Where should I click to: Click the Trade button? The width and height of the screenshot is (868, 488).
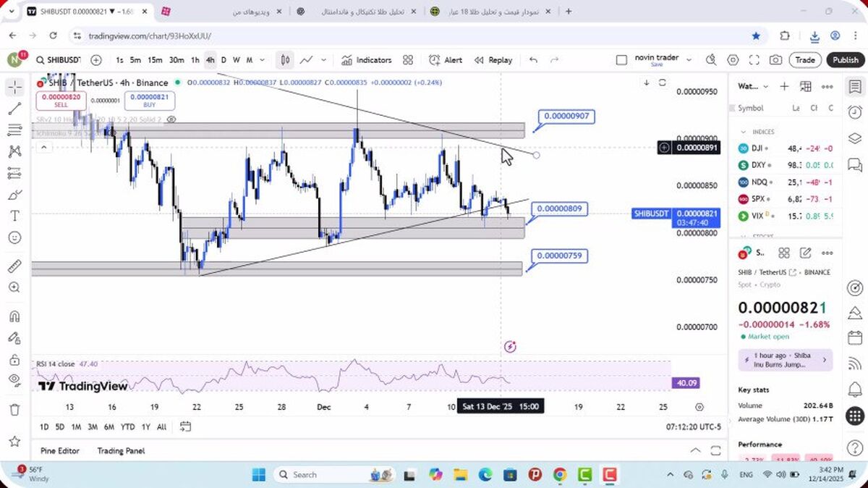[805, 60]
